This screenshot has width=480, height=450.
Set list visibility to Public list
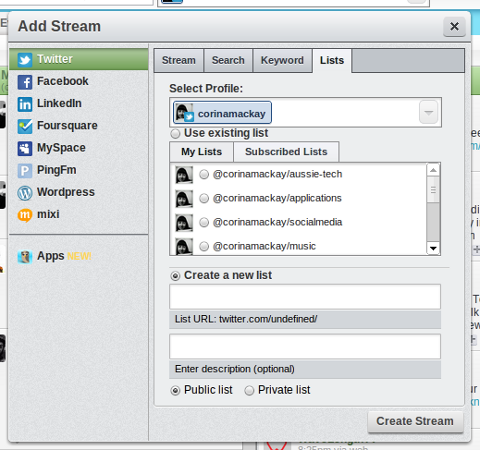click(175, 390)
